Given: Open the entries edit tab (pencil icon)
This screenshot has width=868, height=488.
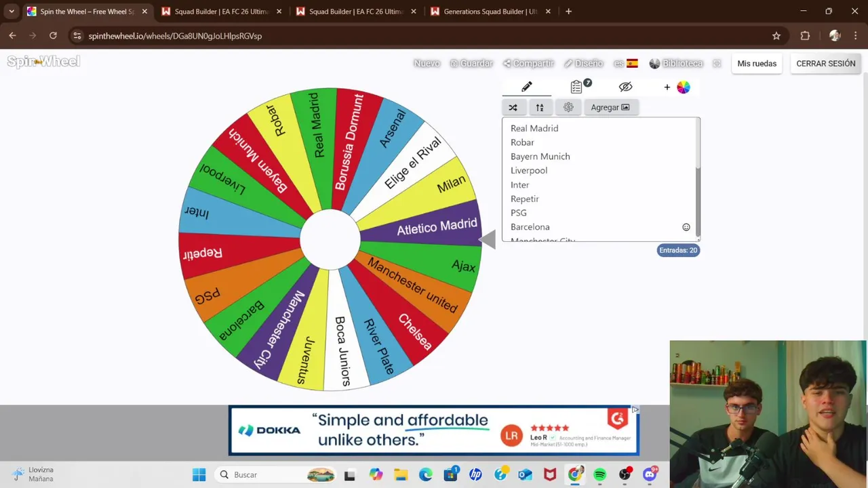Looking at the screenshot, I should 527,87.
